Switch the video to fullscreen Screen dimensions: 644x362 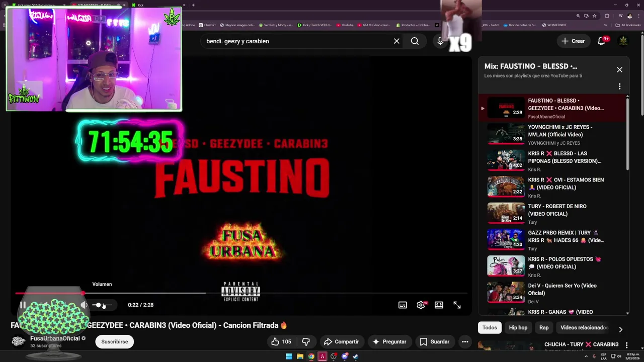(457, 305)
